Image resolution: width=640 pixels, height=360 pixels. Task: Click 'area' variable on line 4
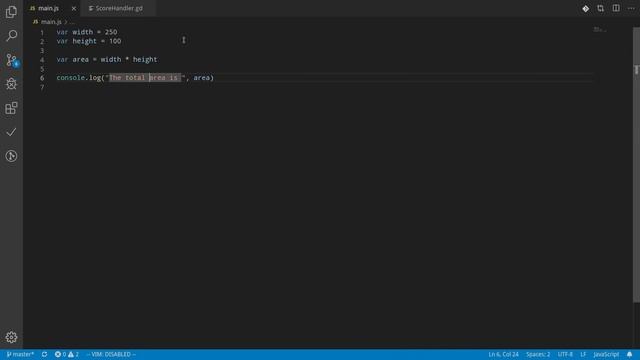click(x=80, y=60)
